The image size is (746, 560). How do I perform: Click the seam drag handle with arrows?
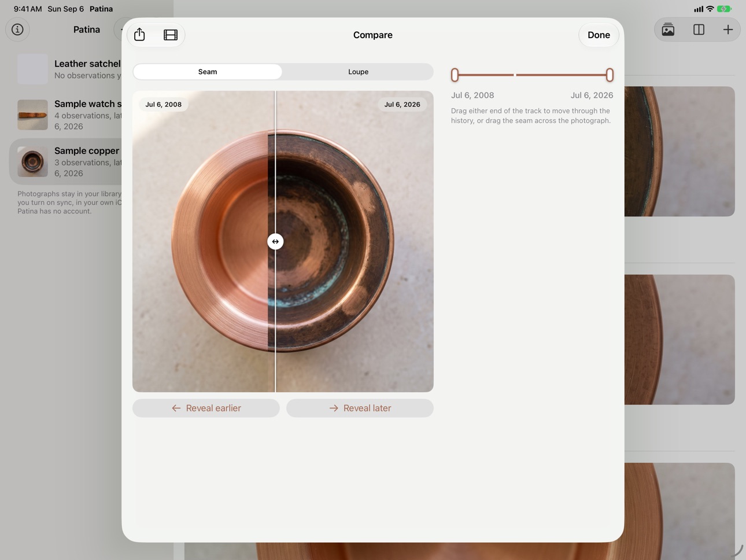tap(275, 241)
